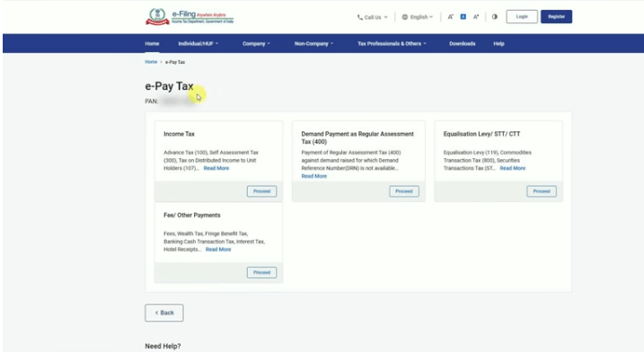Click the increase font size icon

(x=476, y=17)
